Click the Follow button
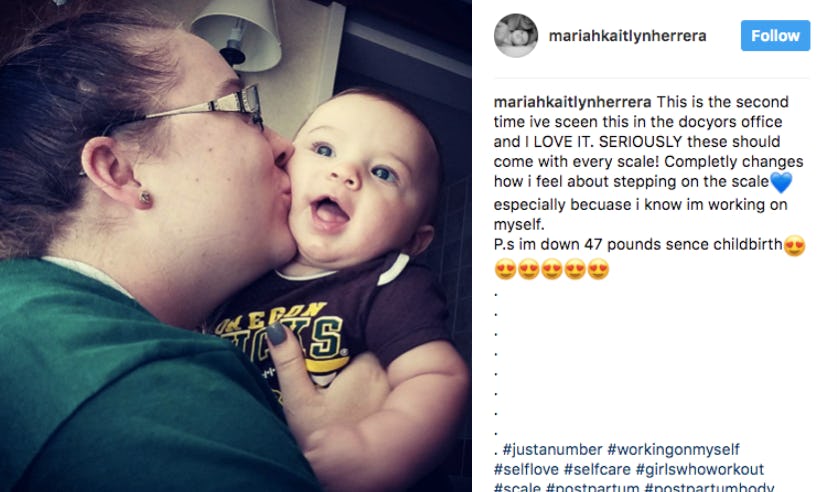 point(775,36)
